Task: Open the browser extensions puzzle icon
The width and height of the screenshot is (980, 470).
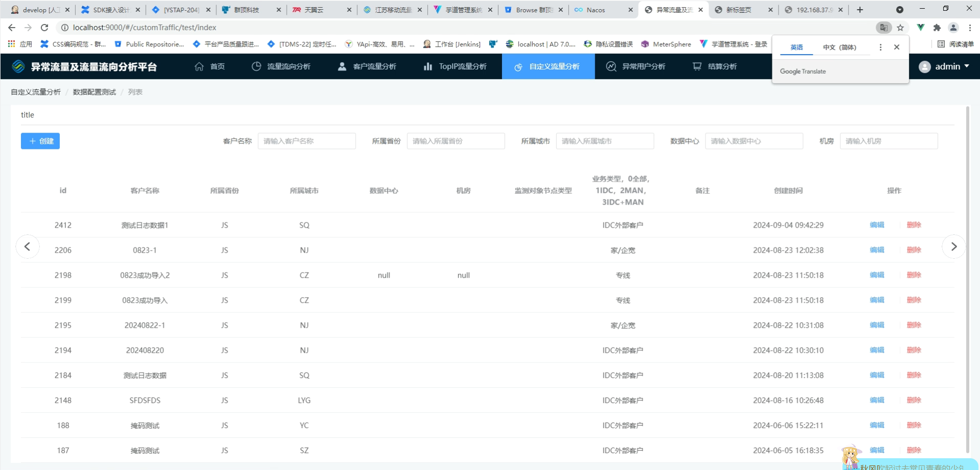Action: [x=937, y=28]
